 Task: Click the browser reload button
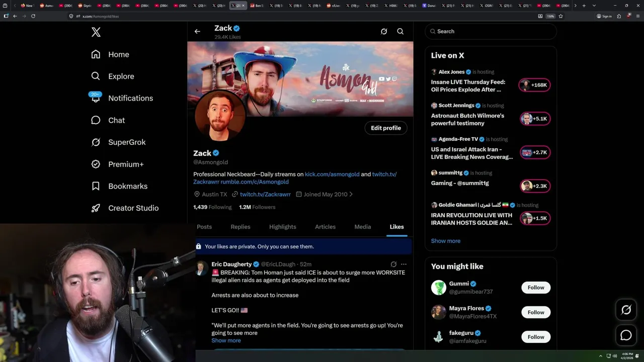point(33,16)
